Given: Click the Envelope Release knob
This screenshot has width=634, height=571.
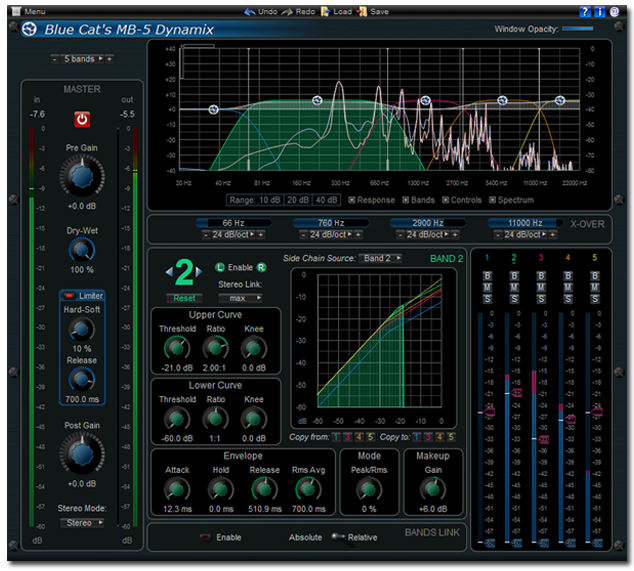Looking at the screenshot, I should [x=264, y=489].
